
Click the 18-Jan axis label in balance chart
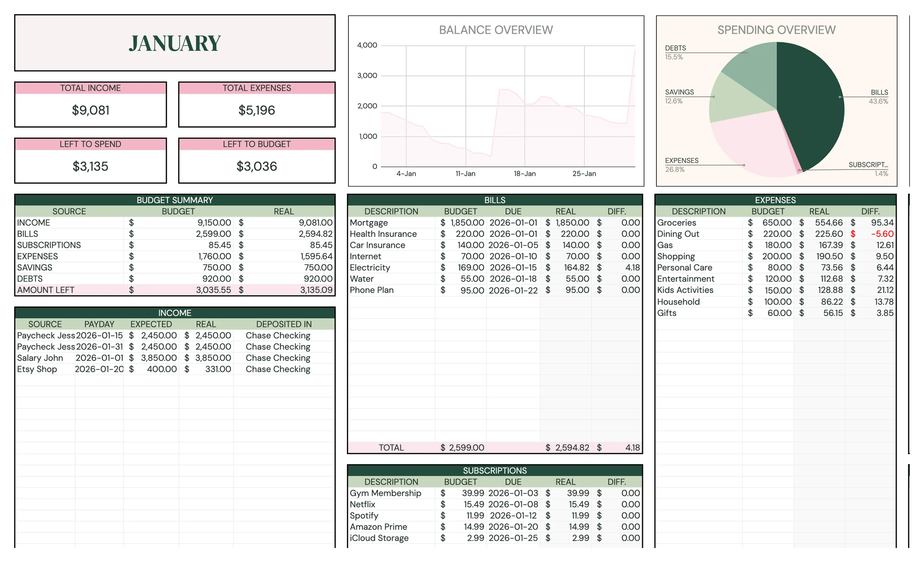[x=524, y=174]
